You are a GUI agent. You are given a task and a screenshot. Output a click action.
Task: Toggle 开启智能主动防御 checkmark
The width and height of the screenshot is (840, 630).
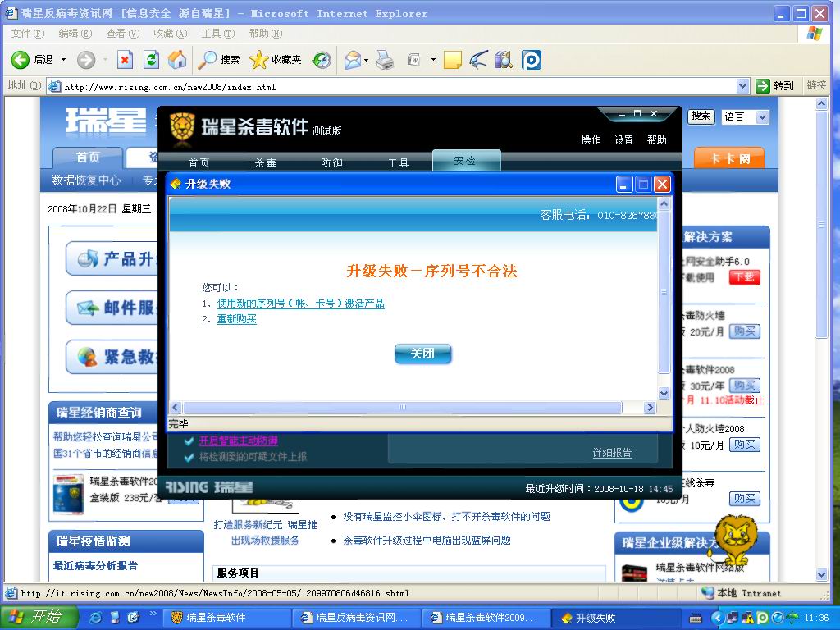189,441
